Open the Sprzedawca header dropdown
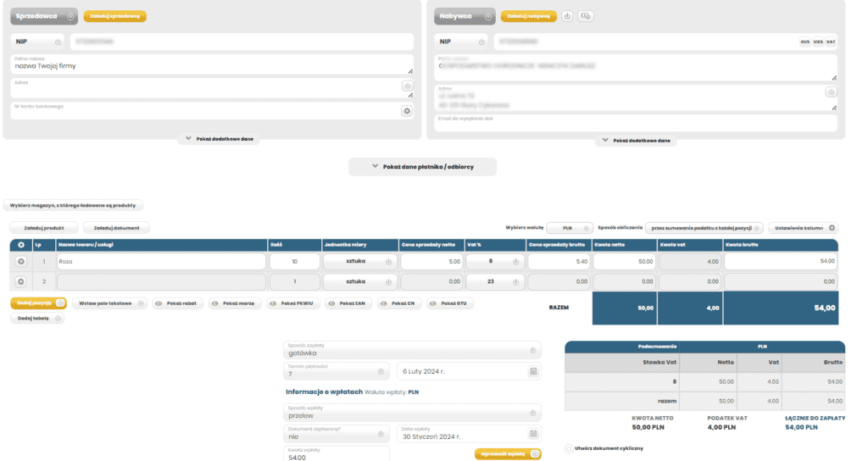Image resolution: width=868 pixels, height=461 pixels. coord(44,16)
